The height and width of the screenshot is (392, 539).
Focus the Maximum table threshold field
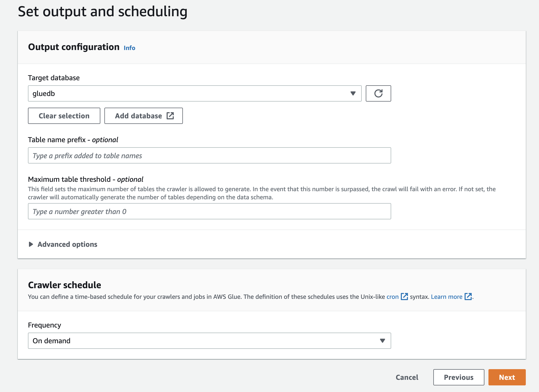209,211
